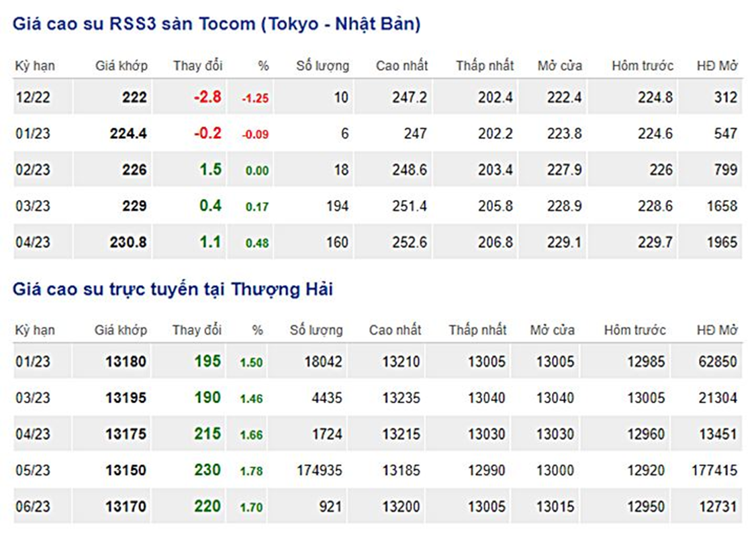Click the Mở cửa header in Tocom table
Image resolution: width=756 pixels, height=534 pixels.
tap(560, 66)
